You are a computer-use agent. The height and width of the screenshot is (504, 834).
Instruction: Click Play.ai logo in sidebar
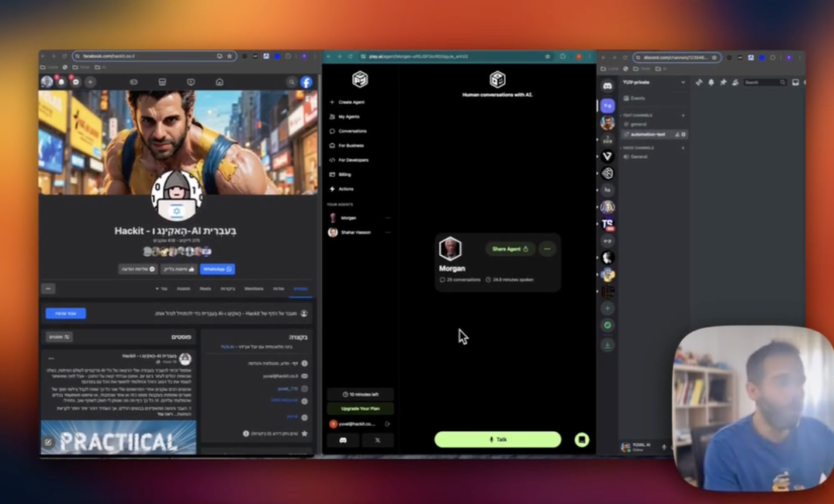[360, 79]
